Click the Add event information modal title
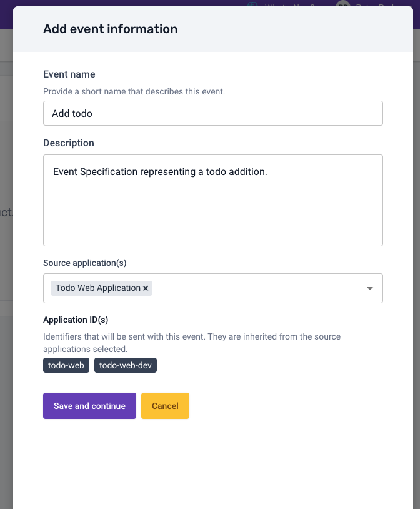The height and width of the screenshot is (509, 420). tap(111, 29)
